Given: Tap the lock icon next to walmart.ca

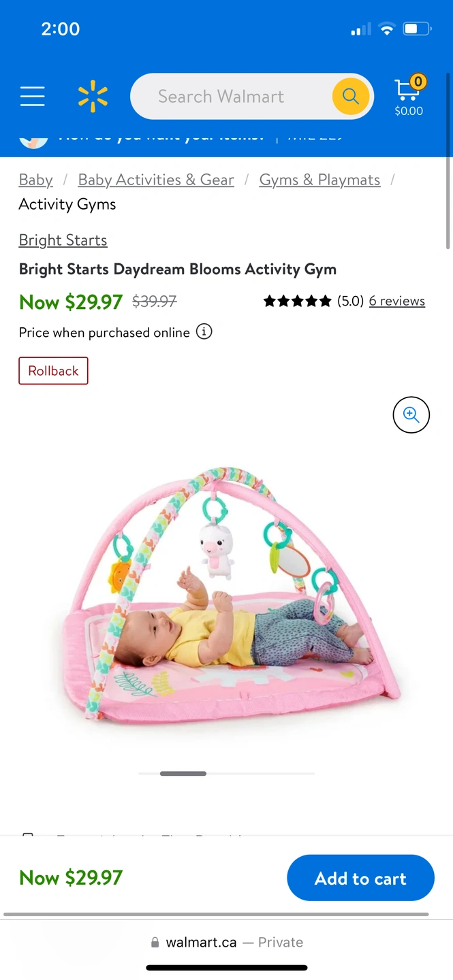Looking at the screenshot, I should pyautogui.click(x=155, y=943).
